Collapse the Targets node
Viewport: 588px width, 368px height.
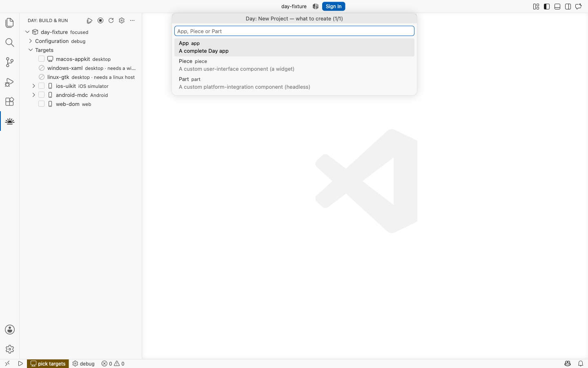(x=31, y=50)
